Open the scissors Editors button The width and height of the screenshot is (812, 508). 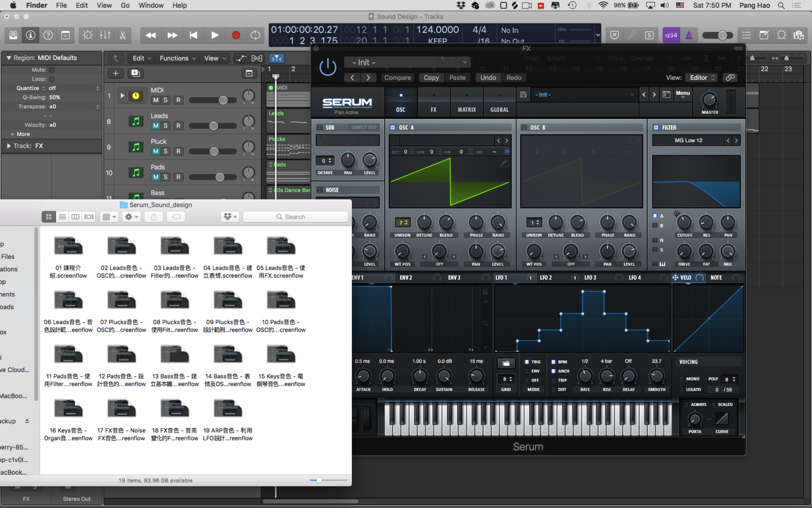tap(122, 35)
